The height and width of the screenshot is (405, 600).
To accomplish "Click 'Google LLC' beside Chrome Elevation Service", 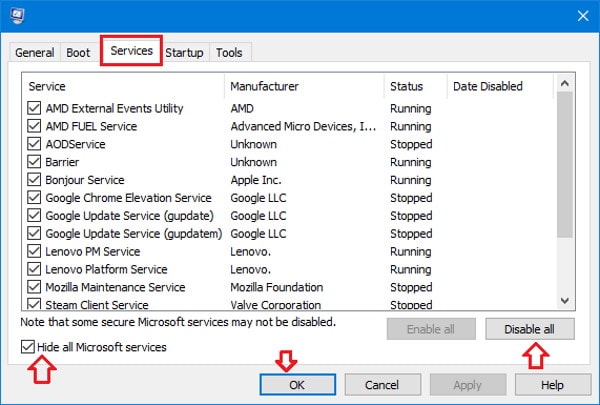I will (x=258, y=198).
